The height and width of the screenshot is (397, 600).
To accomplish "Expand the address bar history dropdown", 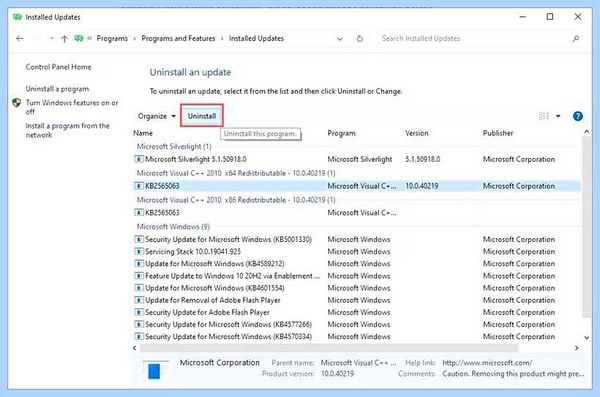I will tap(339, 39).
